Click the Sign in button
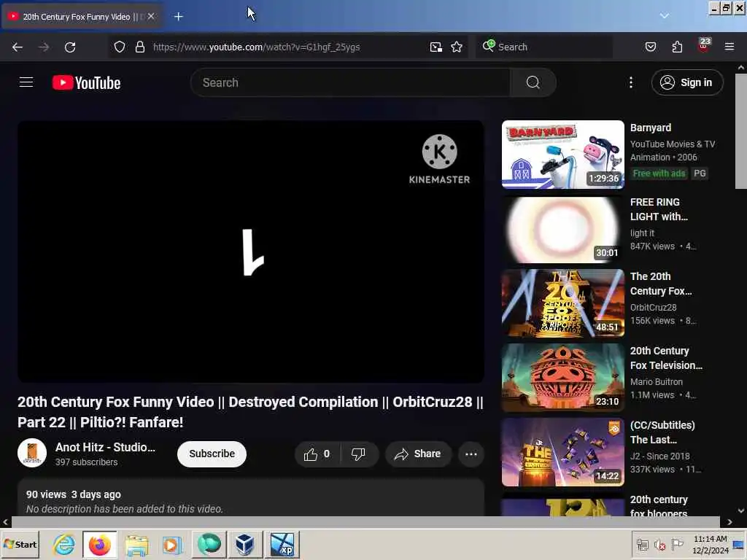The image size is (747, 560). pyautogui.click(x=687, y=82)
